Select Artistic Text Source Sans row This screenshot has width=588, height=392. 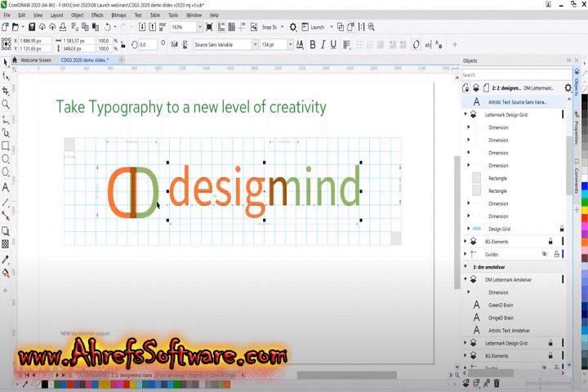click(x=514, y=101)
